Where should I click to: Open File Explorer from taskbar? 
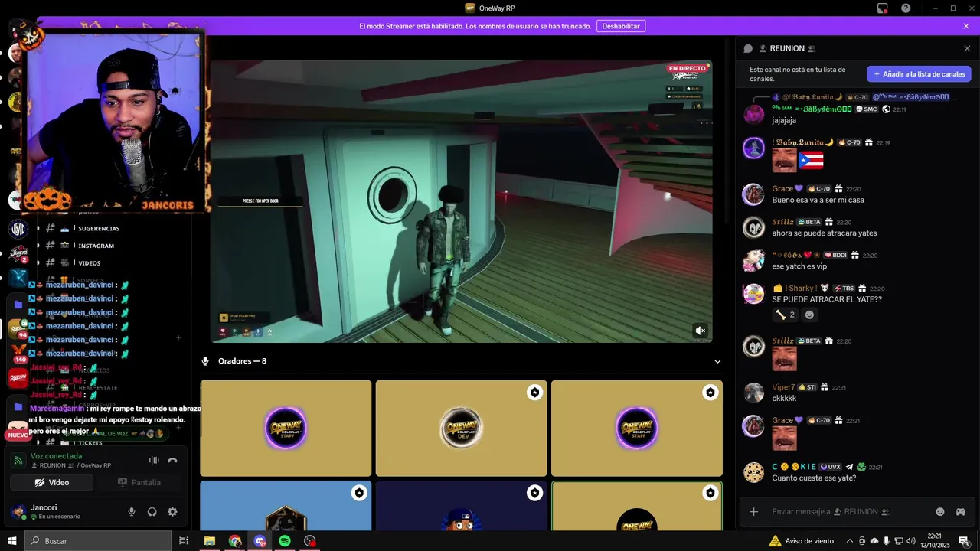tap(209, 541)
